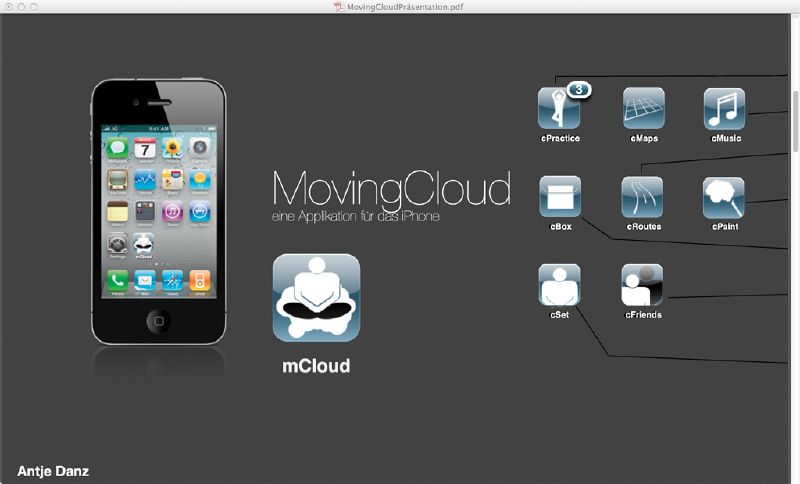Click 'eine Applikation für das iPhone' subtitle
The image size is (800, 484).
356,216
